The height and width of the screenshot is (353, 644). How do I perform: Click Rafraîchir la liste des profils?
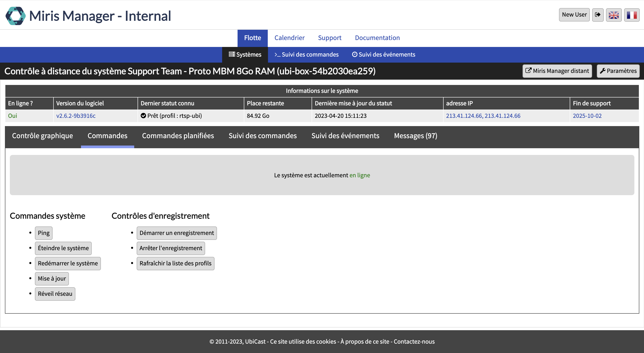[x=176, y=264]
